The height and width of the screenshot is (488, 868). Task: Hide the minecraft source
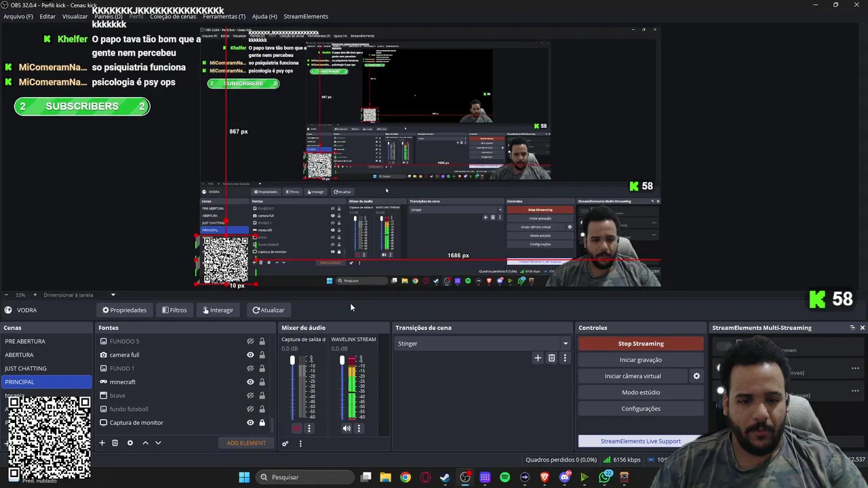[250, 382]
